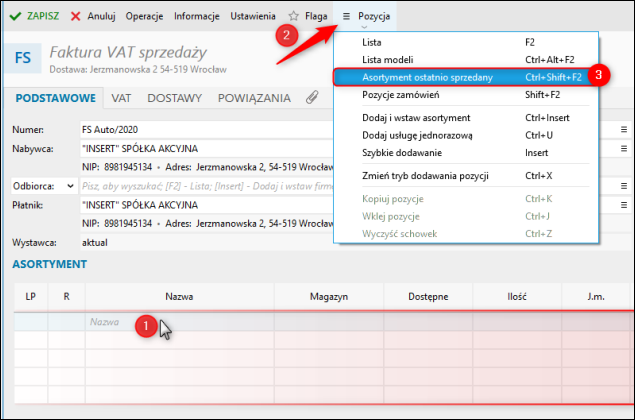Click the FS document type icon
Viewport: 635px width, 420px height.
click(x=22, y=57)
